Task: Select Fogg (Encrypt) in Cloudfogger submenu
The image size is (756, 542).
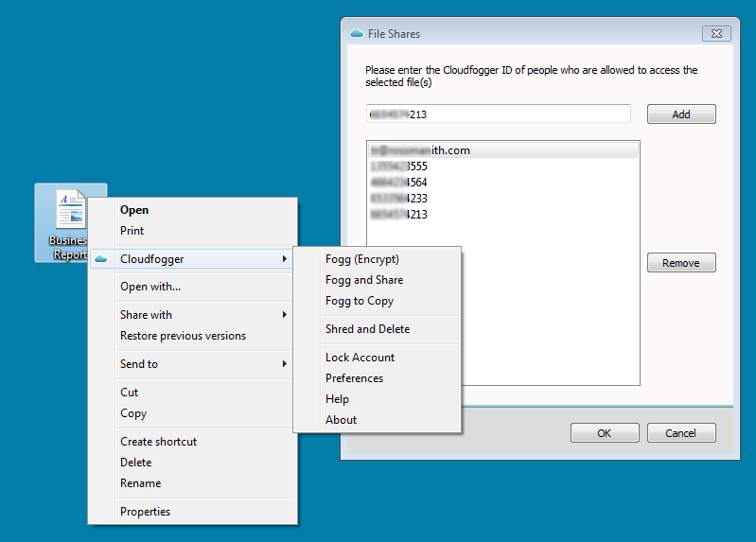Action: [377, 259]
